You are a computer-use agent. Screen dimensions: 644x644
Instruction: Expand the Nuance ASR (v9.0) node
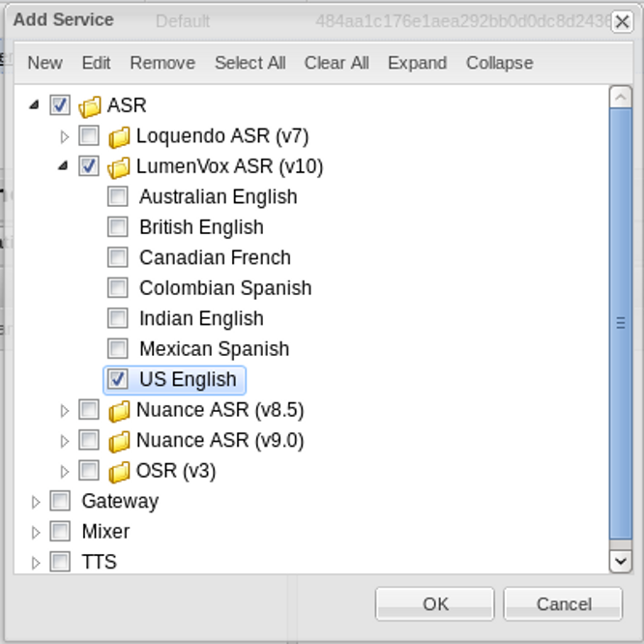[x=64, y=441]
